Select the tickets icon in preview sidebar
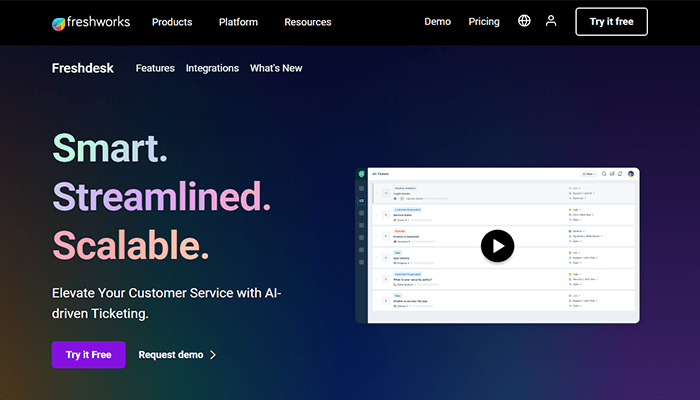This screenshot has height=400, width=700. point(362,202)
